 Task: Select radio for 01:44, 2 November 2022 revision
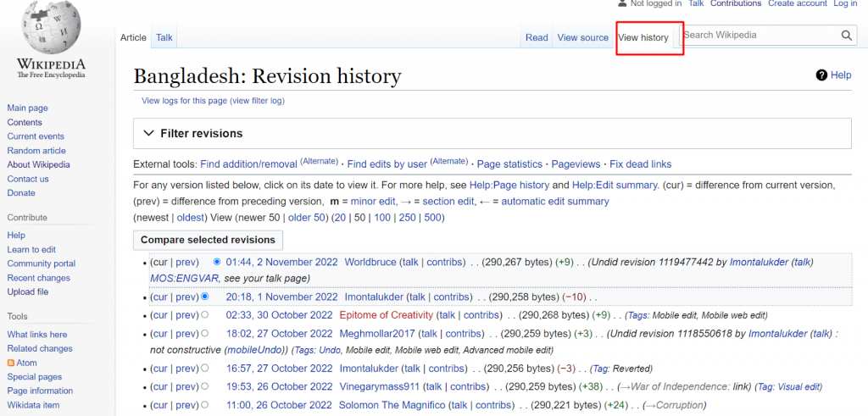[216, 262]
